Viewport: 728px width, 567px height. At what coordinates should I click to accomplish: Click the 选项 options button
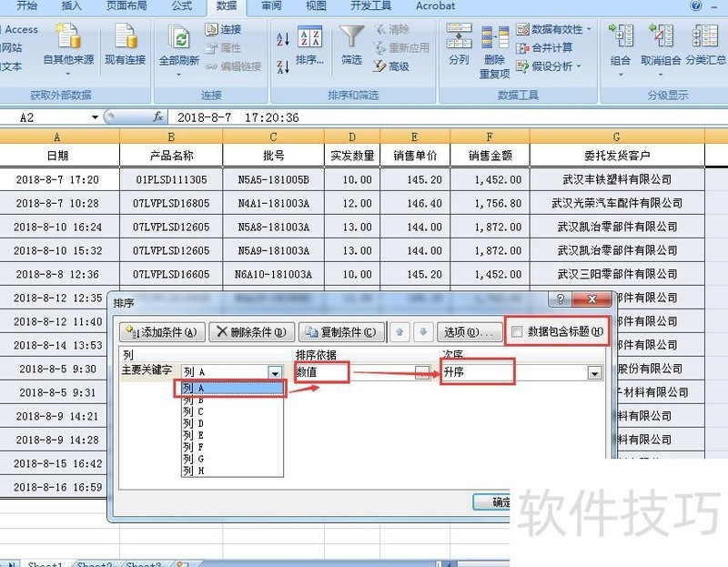coord(469,332)
